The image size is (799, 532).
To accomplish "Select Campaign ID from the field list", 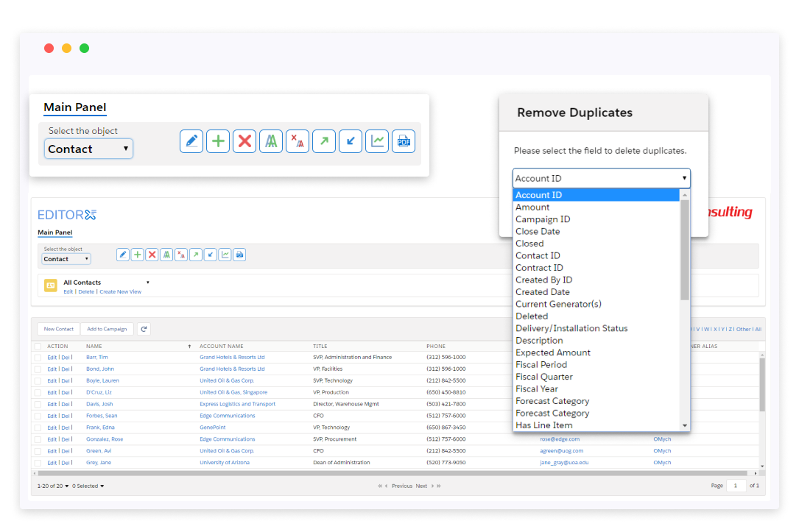I will tap(543, 219).
